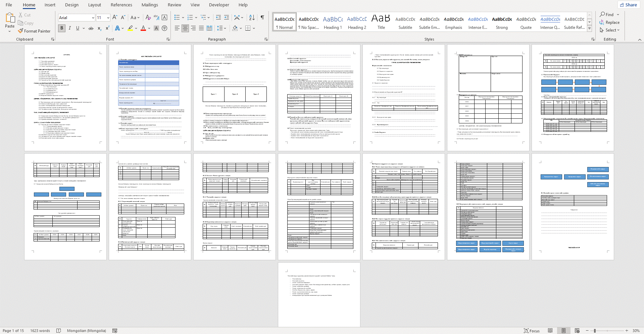Click the Paste clipboard icon
The image size is (644, 334).
[x=10, y=18]
